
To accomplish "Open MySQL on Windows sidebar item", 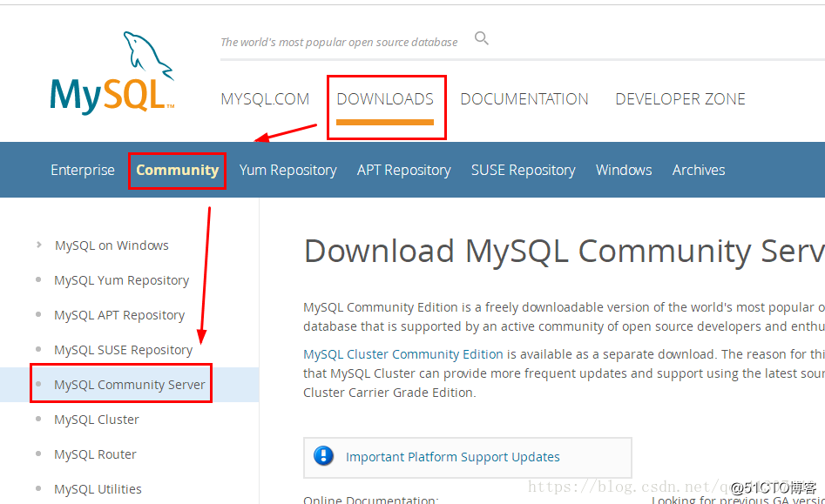I will (112, 245).
